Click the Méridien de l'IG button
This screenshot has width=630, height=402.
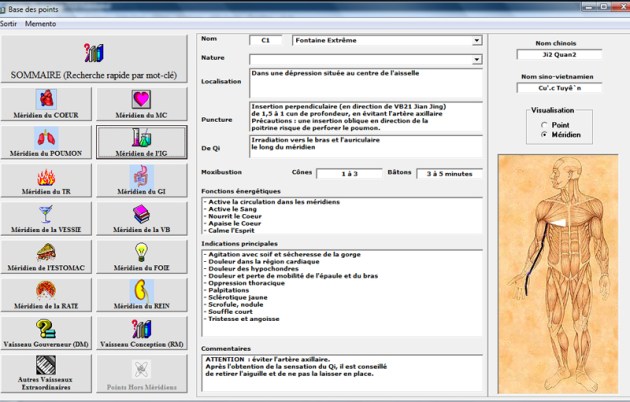(x=141, y=143)
